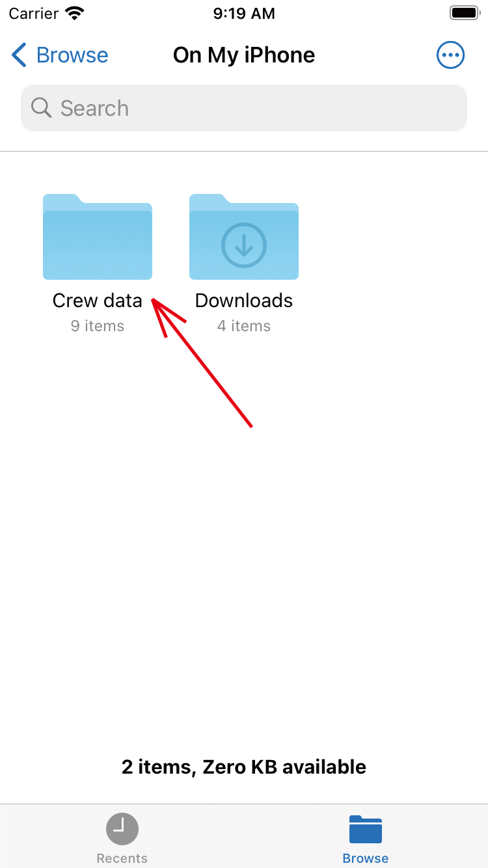The width and height of the screenshot is (488, 868).
Task: Select the Crew data label
Action: pos(98,301)
